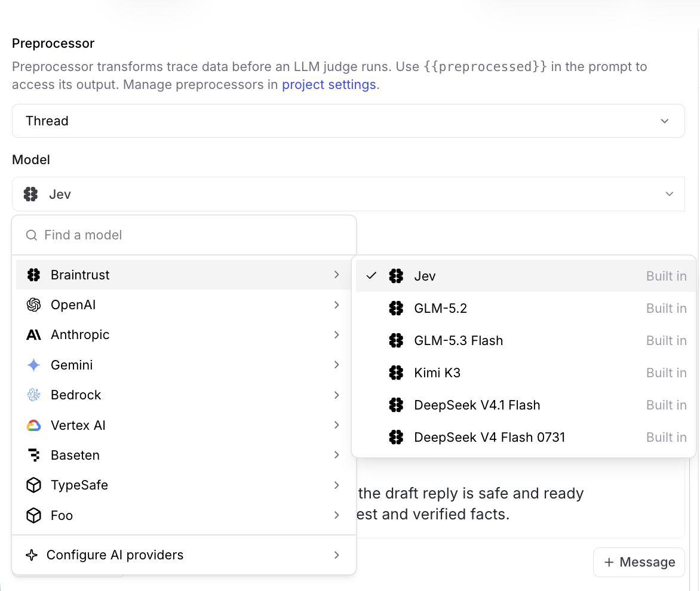Click the Anthropic logo icon

[33, 334]
